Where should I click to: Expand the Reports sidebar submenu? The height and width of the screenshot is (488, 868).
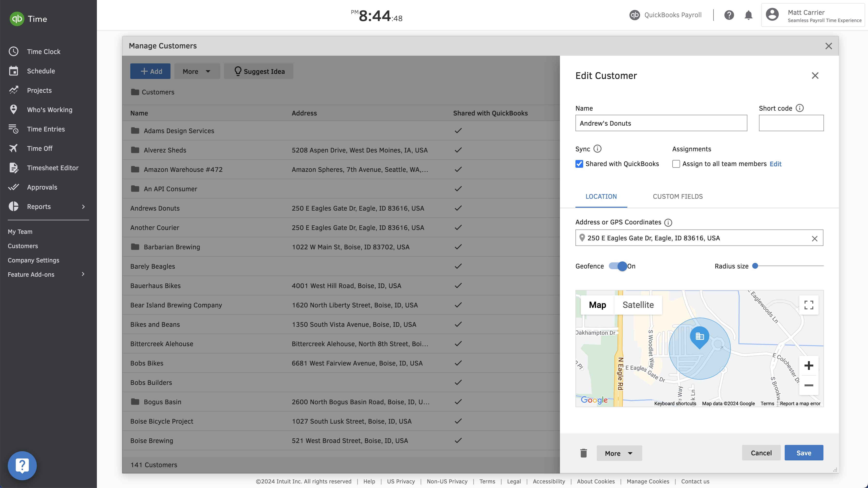coord(83,206)
